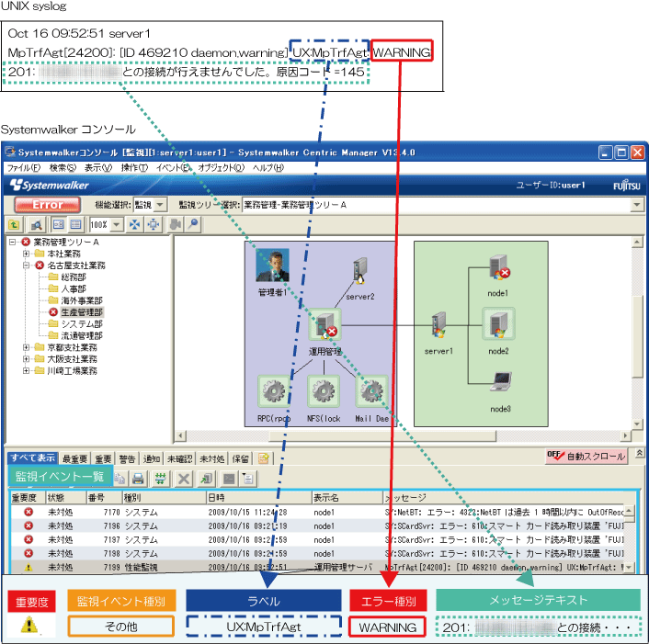Select the NFS(lock gear application icon

point(324,391)
